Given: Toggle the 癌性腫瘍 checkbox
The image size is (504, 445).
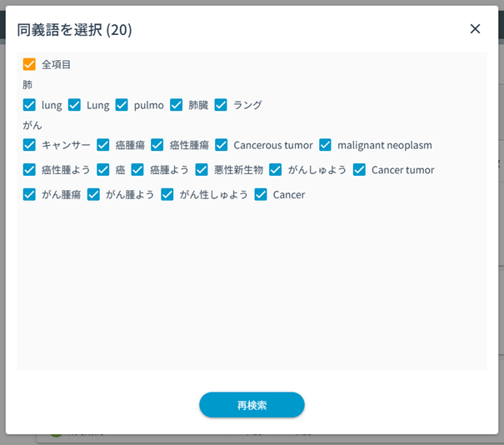Looking at the screenshot, I should 157,145.
